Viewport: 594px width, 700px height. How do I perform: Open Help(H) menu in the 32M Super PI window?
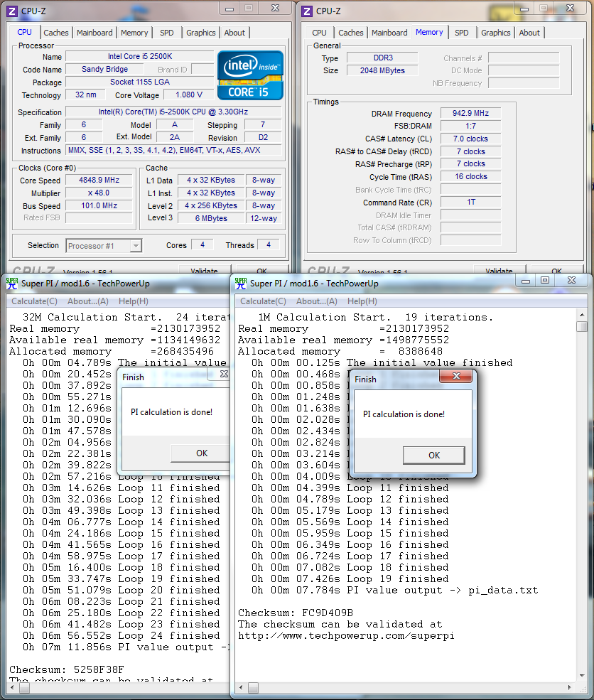click(x=134, y=301)
